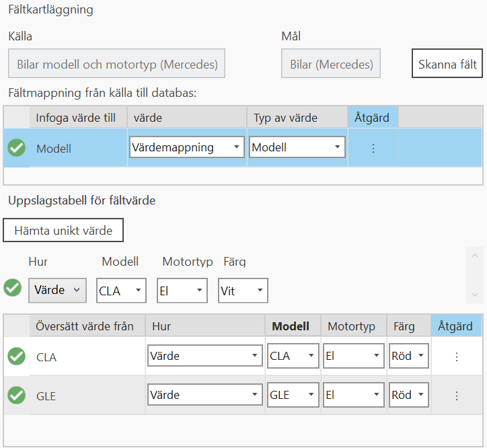The width and height of the screenshot is (487, 448).
Task: Open three-dot action menu for Modell row
Action: pos(373,148)
